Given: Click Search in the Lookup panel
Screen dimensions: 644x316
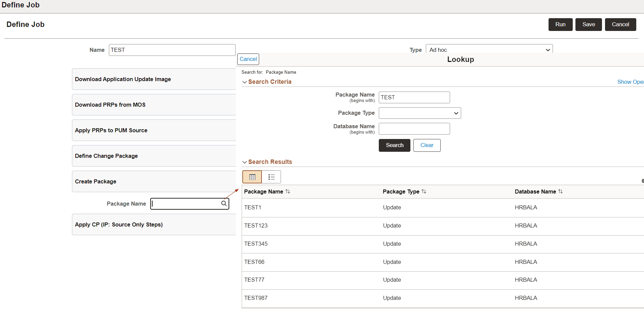Looking at the screenshot, I should click(x=394, y=145).
